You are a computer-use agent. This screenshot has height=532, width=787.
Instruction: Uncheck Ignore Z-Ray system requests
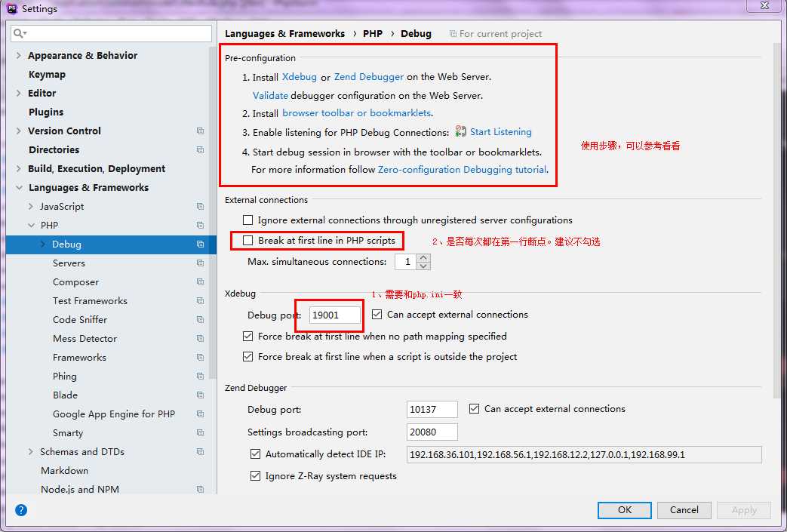[x=256, y=476]
